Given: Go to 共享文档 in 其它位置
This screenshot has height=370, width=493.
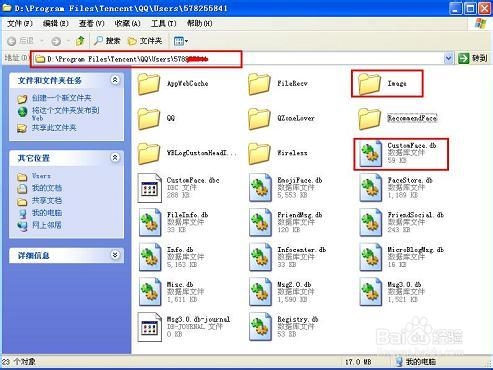Looking at the screenshot, I should coord(47,200).
